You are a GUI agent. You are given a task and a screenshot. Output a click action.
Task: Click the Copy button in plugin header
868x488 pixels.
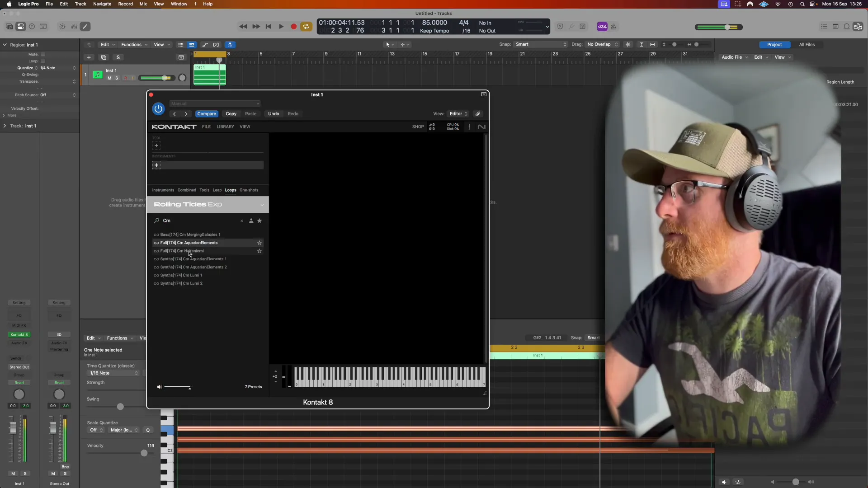[231, 114]
